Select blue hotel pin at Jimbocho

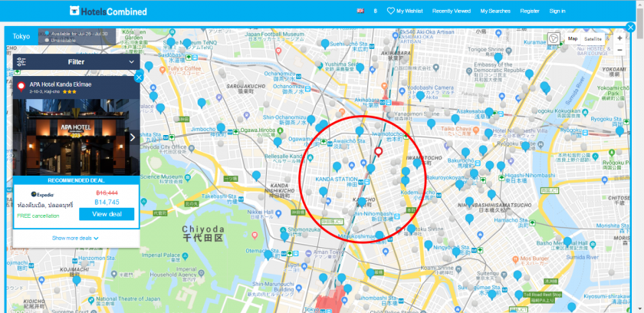tap(221, 128)
